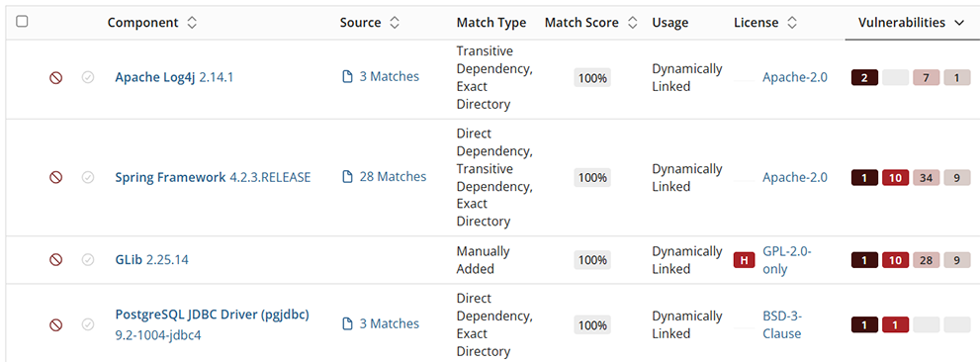
Task: Toggle the review checkmark for Spring Framework
Action: 88,178
